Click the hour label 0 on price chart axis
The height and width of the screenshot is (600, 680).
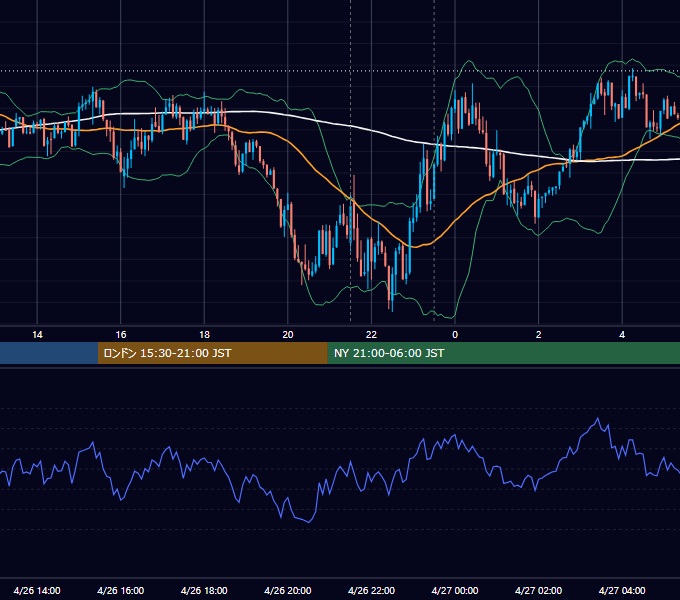[455, 335]
